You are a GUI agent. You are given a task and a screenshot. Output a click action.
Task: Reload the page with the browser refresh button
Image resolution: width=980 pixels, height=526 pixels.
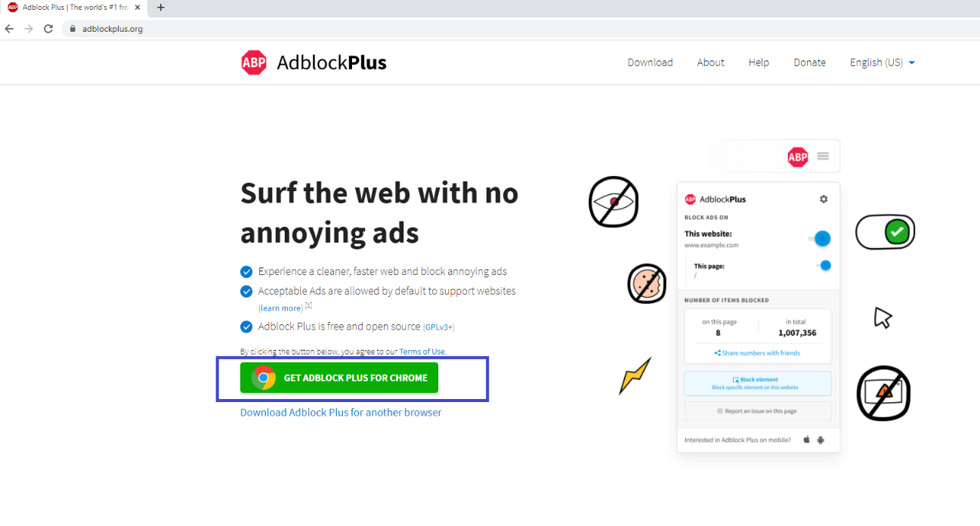coord(48,29)
